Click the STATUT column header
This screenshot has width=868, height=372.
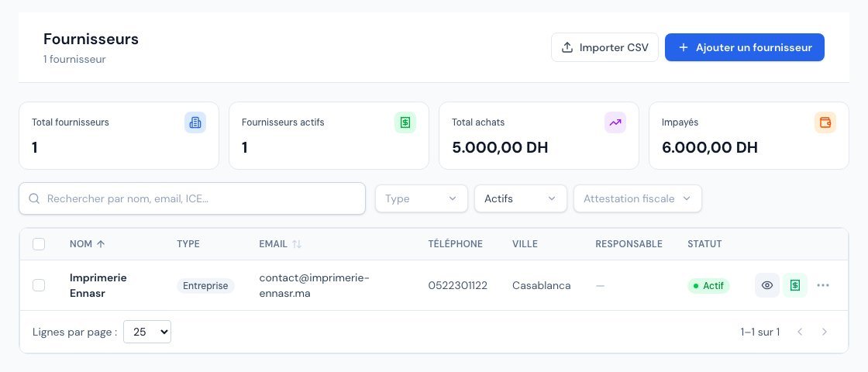pos(704,244)
